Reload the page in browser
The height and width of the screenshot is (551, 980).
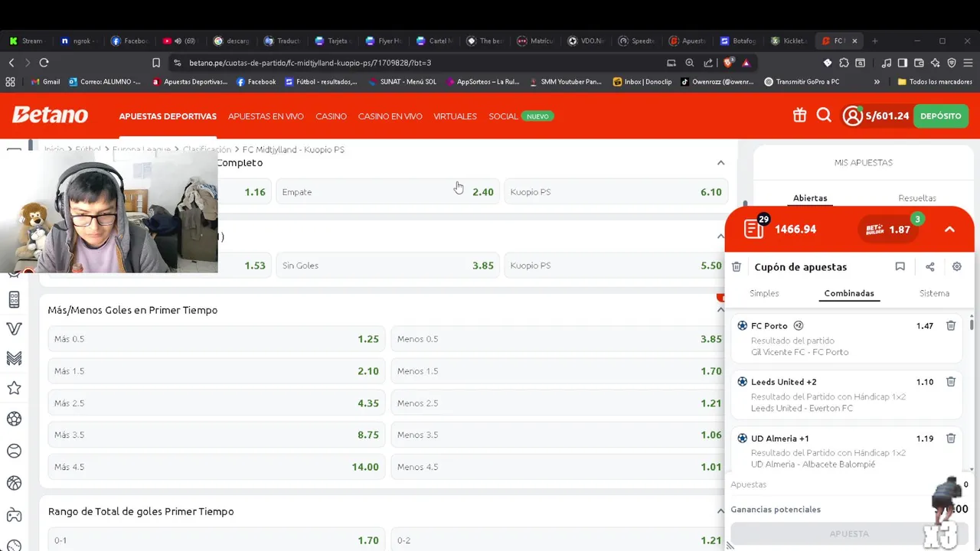click(x=44, y=63)
